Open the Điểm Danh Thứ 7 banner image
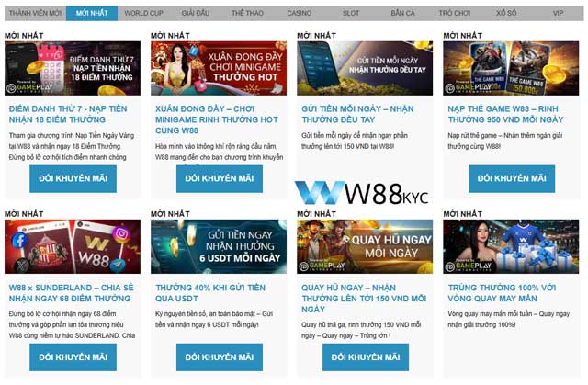 coord(73,68)
